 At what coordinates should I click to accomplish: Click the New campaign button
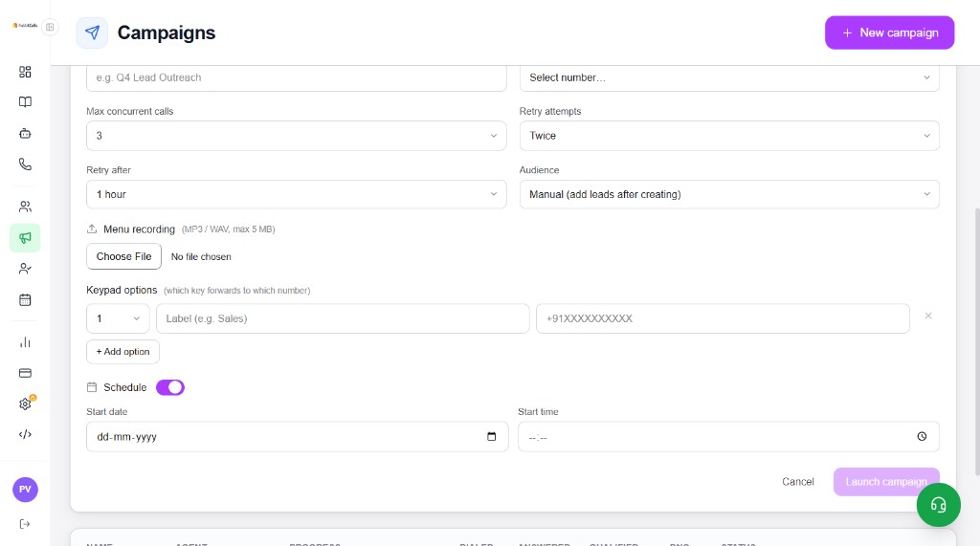(x=889, y=33)
